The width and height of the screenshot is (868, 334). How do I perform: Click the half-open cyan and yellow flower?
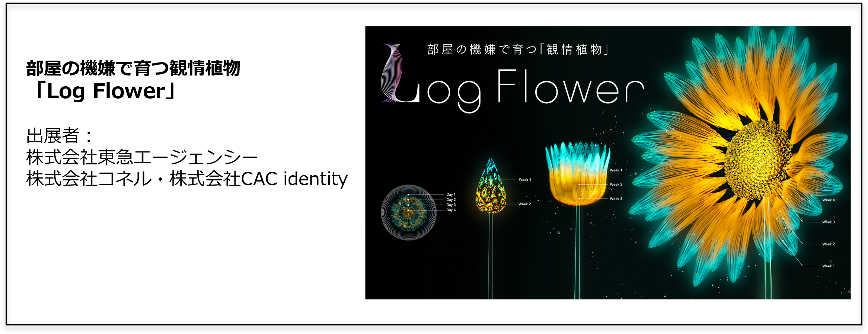(578, 173)
